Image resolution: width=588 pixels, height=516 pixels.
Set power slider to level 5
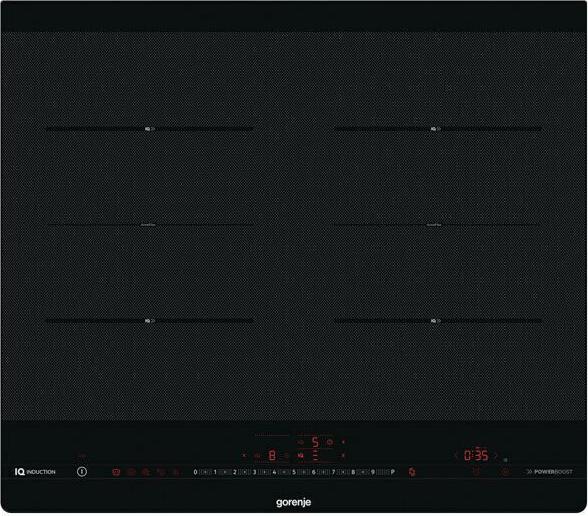pos(294,472)
